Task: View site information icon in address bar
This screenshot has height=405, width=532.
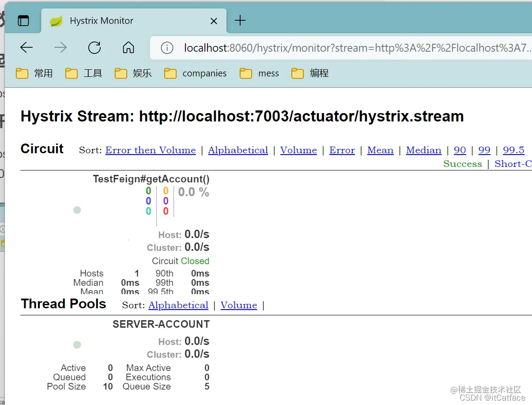Action: [x=167, y=48]
